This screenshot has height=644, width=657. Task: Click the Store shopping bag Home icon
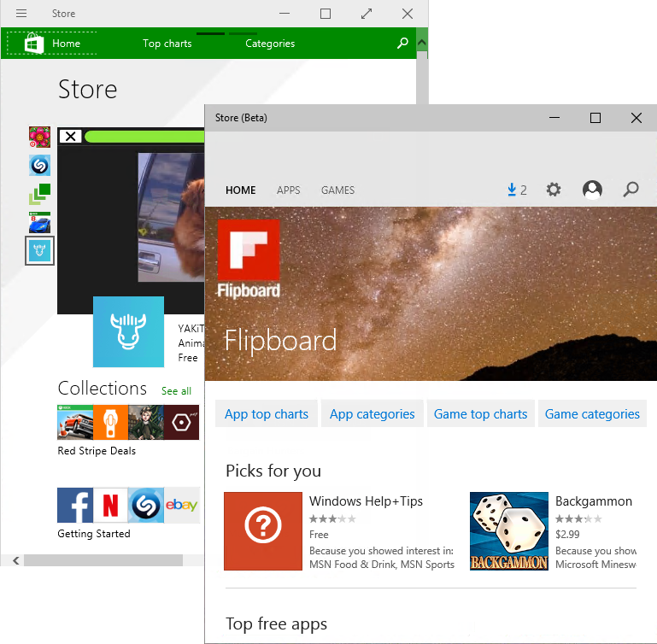pyautogui.click(x=34, y=44)
